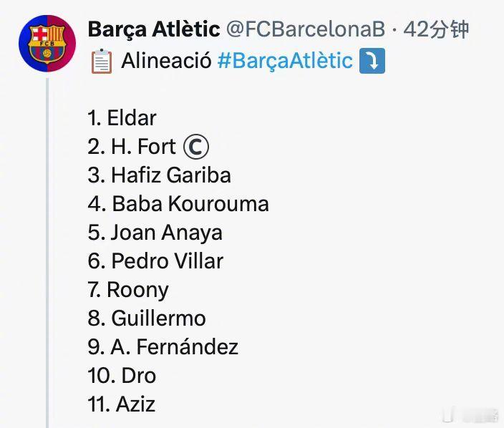
Task: Select lineup entry 10. Dro
Action: click(x=122, y=376)
